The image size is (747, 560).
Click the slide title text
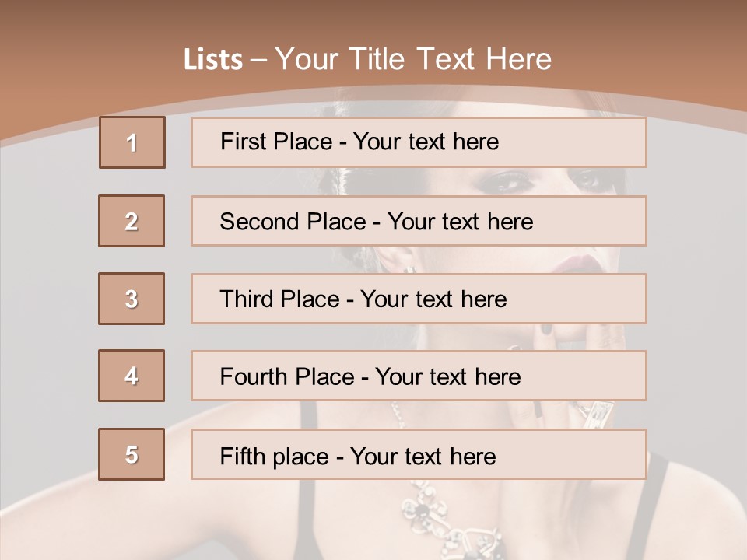[367, 59]
